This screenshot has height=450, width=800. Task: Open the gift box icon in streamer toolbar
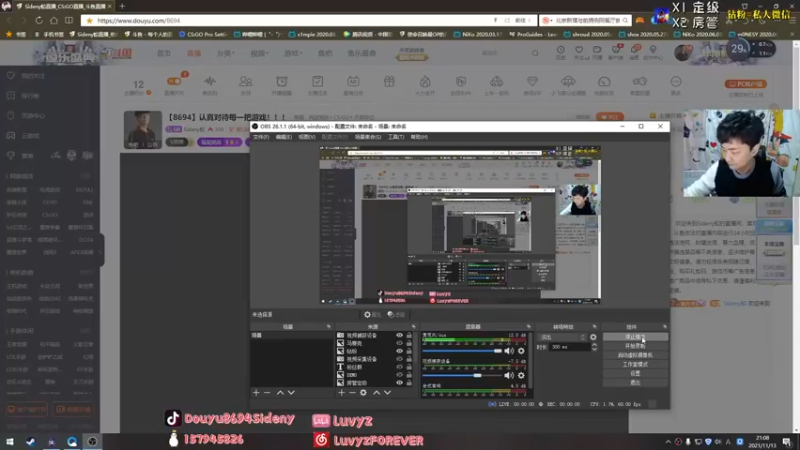[389, 82]
